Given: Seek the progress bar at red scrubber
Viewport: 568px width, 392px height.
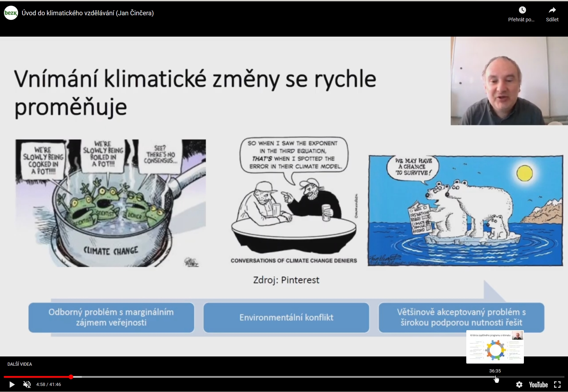Looking at the screenshot, I should tap(71, 377).
